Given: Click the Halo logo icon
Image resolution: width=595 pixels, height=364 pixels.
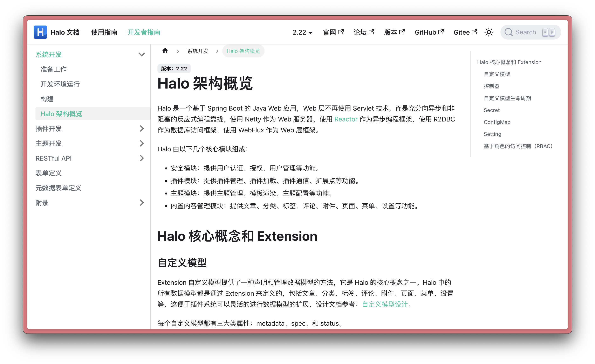Looking at the screenshot, I should coord(40,32).
